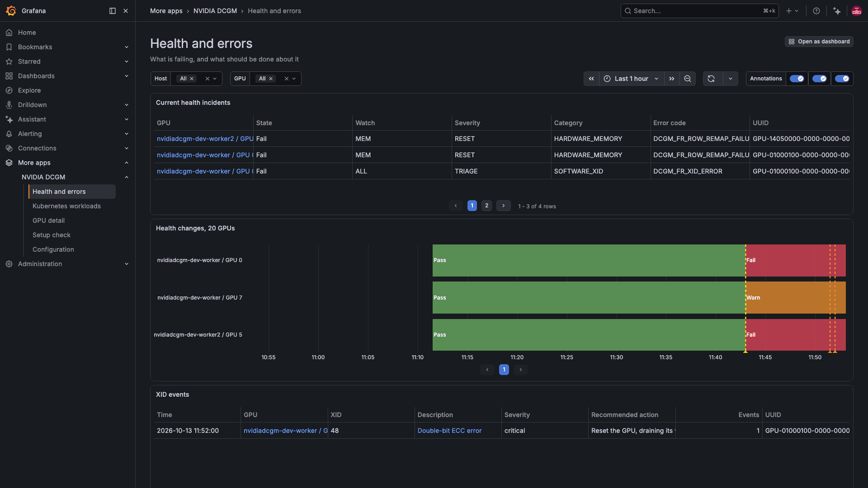Open the Grafana Assistant sparkle icon
This screenshot has width=868, height=488.
click(x=837, y=11)
